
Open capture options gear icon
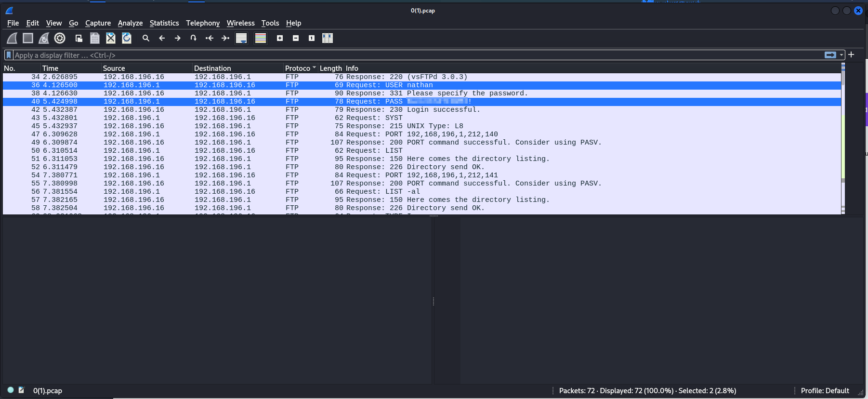(60, 38)
